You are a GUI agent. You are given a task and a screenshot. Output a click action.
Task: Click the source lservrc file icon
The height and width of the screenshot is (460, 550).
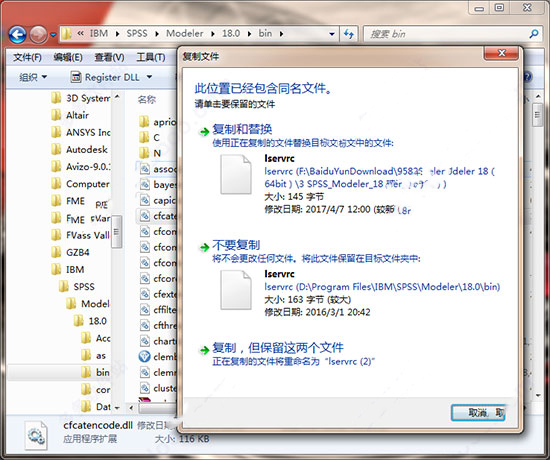236,175
